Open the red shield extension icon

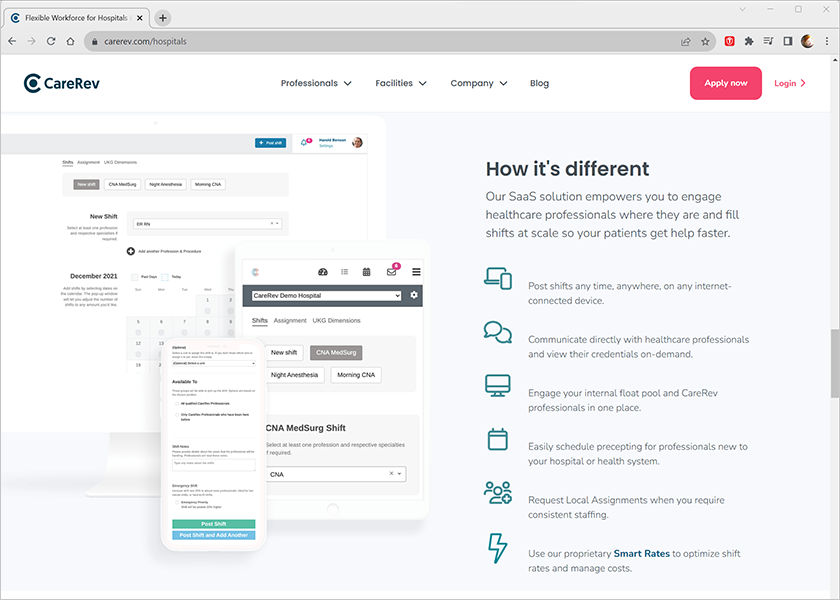click(729, 41)
